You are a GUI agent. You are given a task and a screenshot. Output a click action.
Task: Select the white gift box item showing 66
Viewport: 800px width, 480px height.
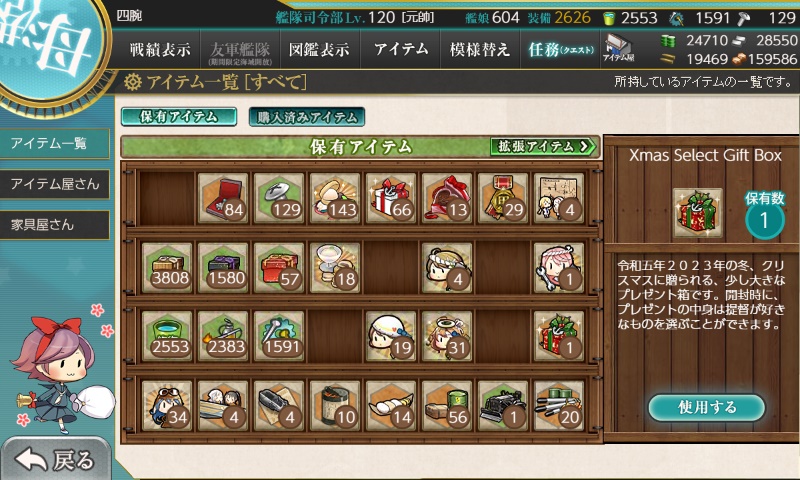click(391, 198)
